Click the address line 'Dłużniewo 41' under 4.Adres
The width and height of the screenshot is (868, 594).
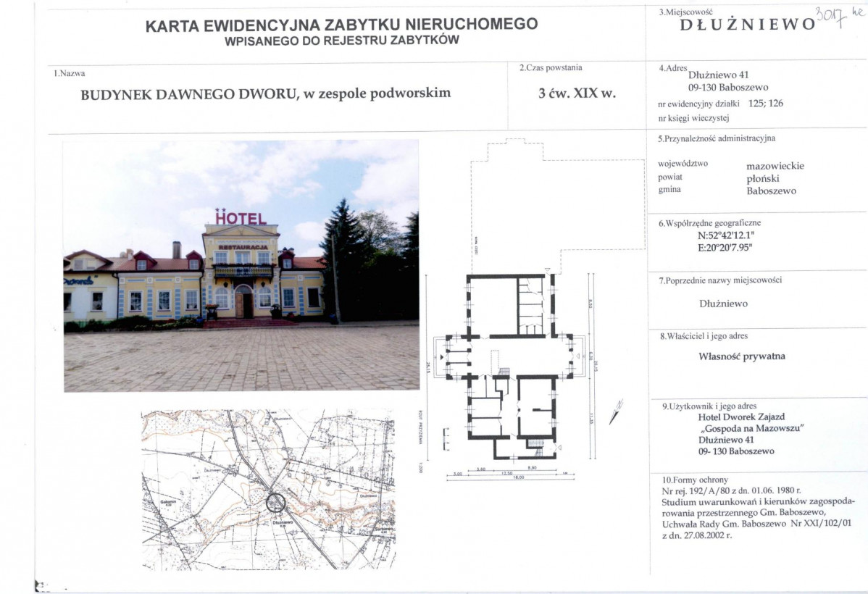(719, 75)
